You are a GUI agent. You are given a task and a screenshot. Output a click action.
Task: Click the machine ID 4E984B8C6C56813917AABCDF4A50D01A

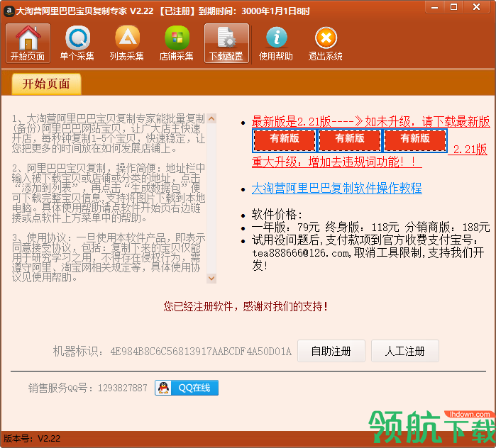201,352
